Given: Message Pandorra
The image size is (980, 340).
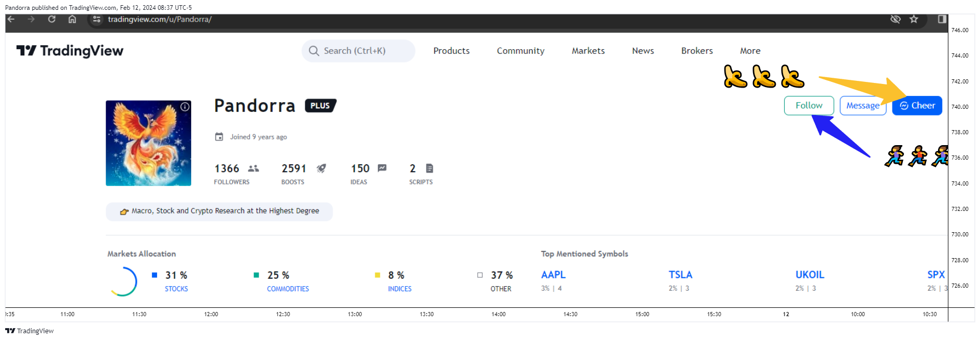Looking at the screenshot, I should coord(863,106).
